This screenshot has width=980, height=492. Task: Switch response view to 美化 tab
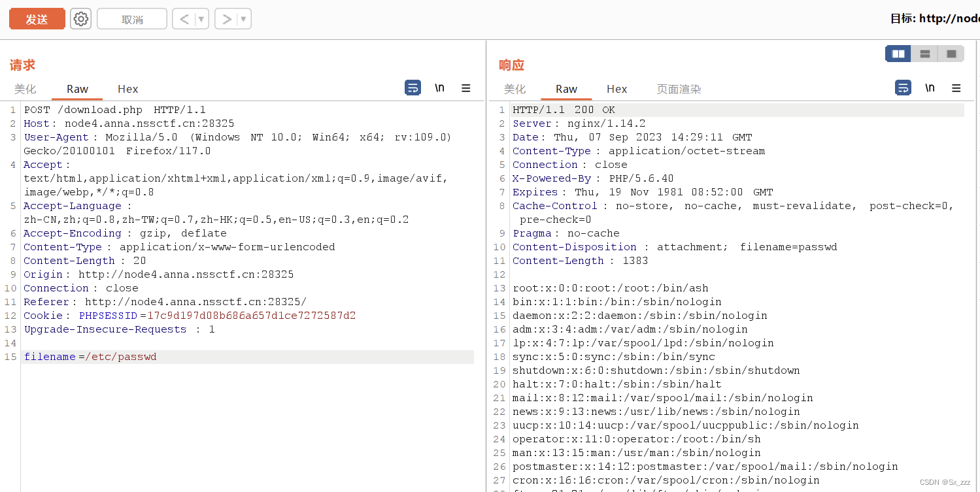tap(515, 89)
